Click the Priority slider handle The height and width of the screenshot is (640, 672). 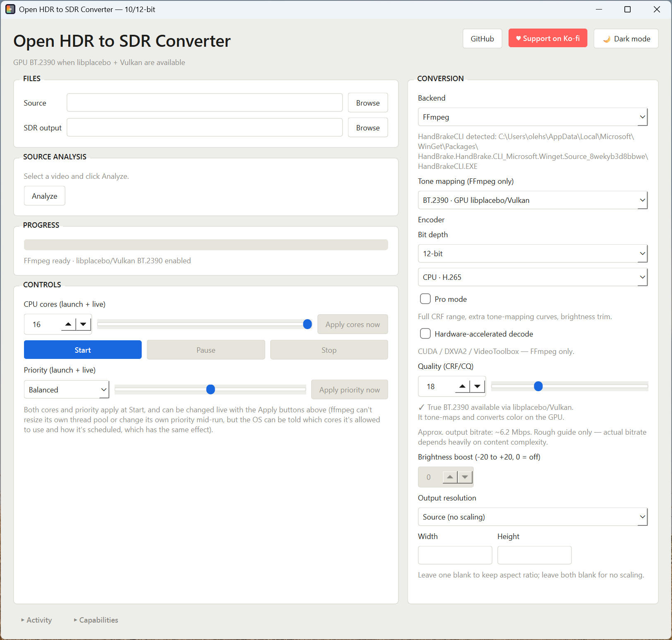(211, 389)
